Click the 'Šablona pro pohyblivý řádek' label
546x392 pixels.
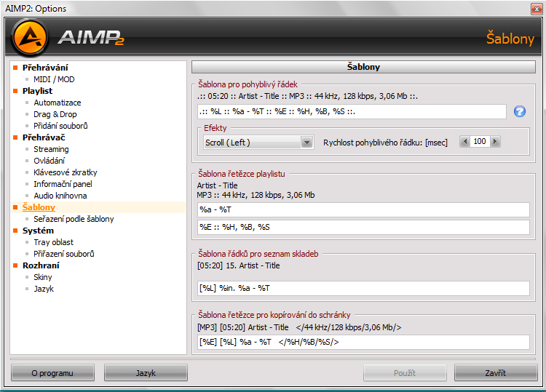[x=248, y=84]
